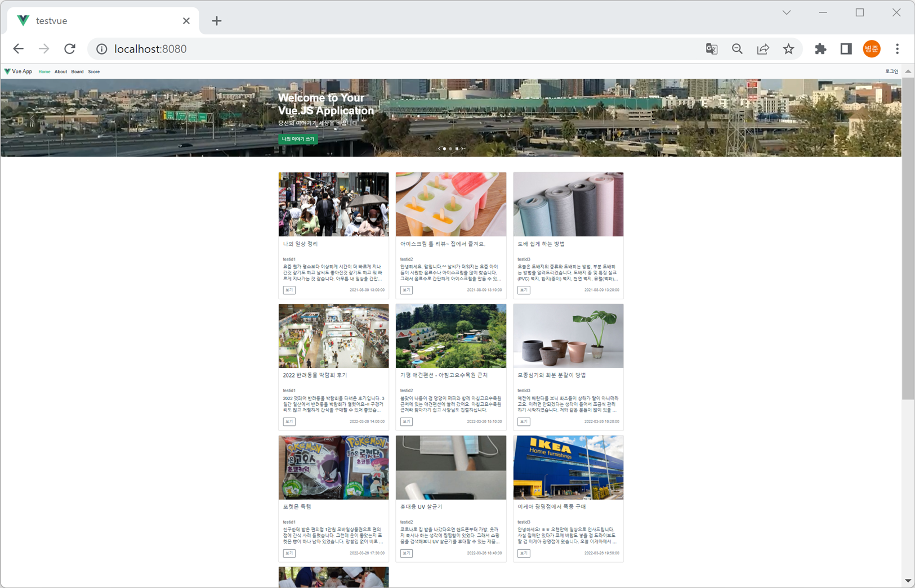Click the green 나의 이야기 쓰기 button
The image size is (915, 588).
[x=298, y=139]
